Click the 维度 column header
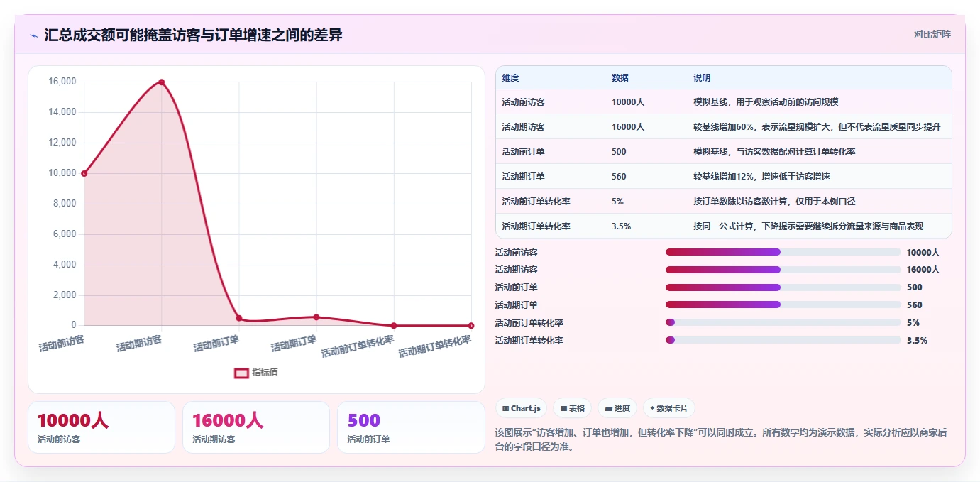980x482 pixels. pyautogui.click(x=510, y=78)
